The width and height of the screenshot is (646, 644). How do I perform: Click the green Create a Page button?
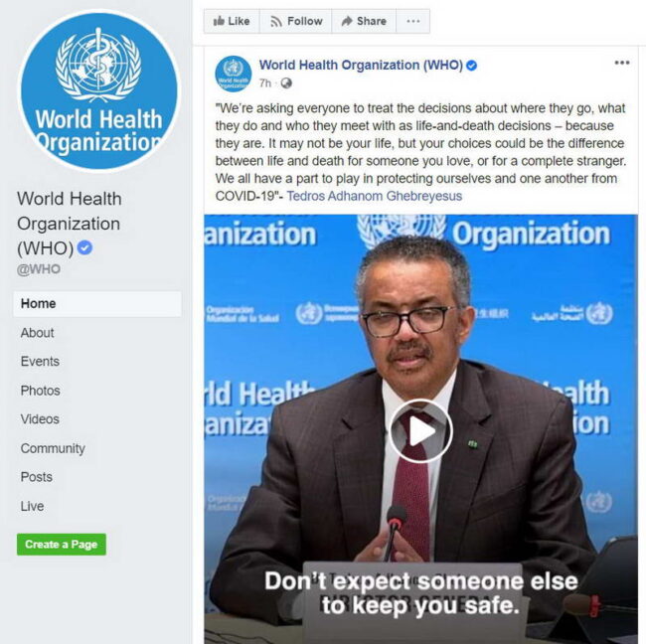coord(62,545)
